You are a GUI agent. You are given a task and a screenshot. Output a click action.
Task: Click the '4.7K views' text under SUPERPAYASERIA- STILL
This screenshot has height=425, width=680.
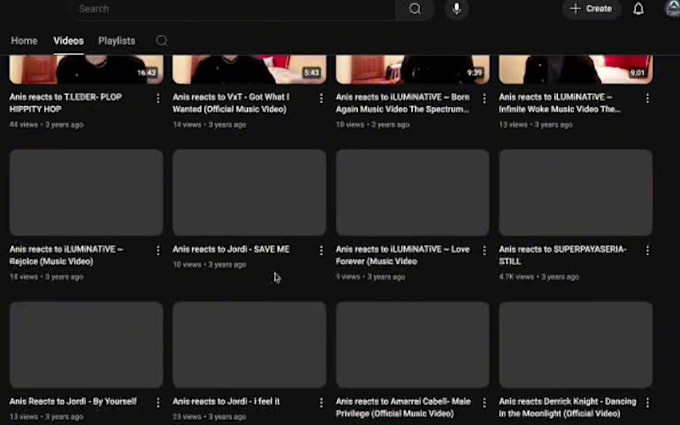516,277
